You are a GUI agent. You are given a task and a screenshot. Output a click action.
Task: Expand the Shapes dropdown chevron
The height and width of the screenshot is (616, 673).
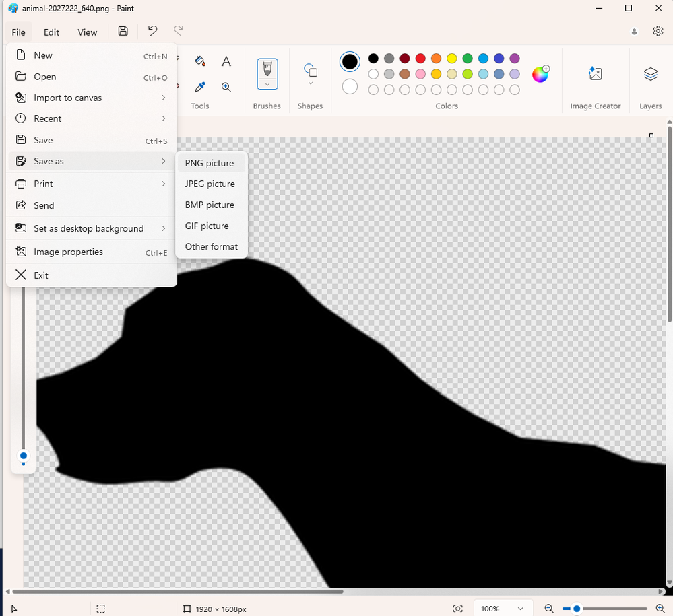(x=311, y=83)
